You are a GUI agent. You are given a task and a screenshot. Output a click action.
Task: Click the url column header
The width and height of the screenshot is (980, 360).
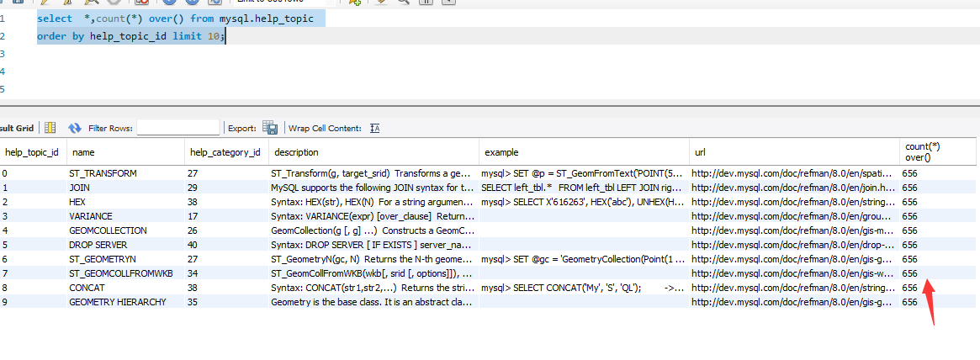tap(794, 152)
